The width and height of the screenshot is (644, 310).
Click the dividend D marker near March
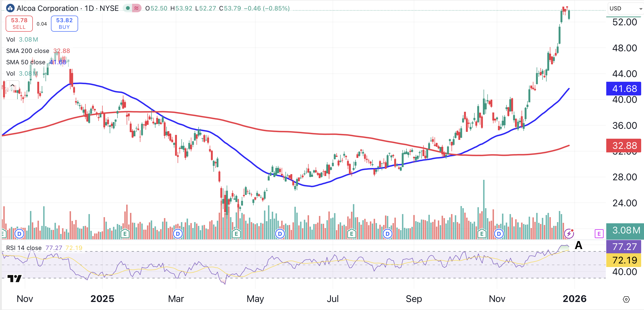[x=178, y=234]
